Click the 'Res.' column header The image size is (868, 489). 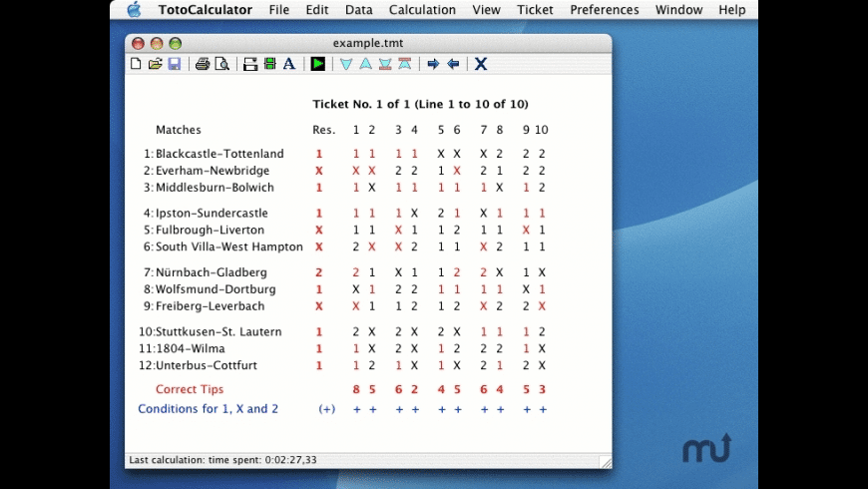(x=324, y=130)
